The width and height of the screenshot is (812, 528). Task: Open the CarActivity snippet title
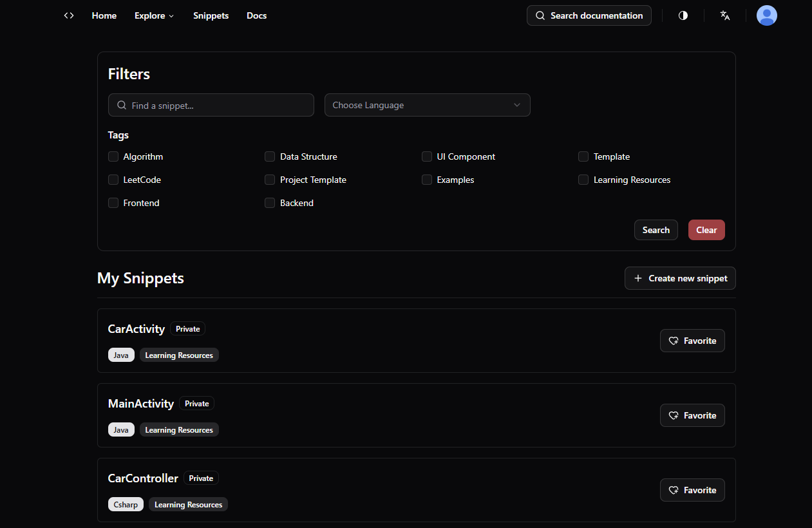pos(137,328)
